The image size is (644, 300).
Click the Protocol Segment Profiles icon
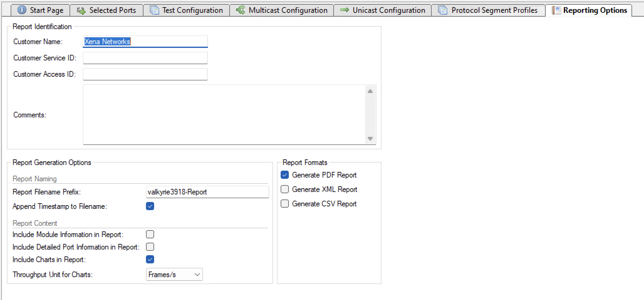442,10
